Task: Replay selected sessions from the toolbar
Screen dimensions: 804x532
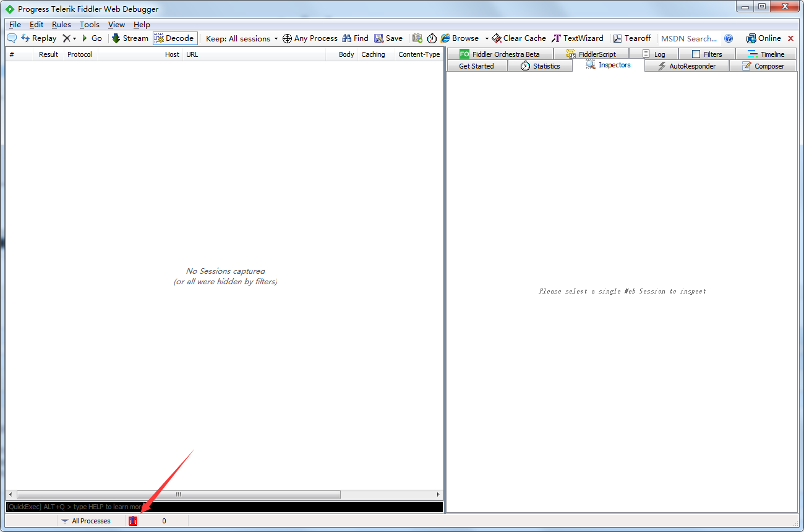Action: (x=38, y=38)
